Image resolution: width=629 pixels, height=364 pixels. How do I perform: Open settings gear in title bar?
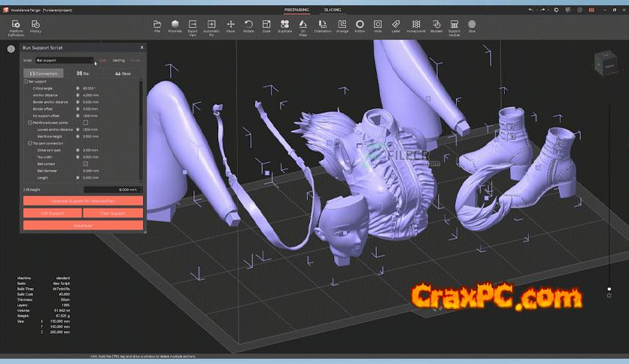click(556, 10)
